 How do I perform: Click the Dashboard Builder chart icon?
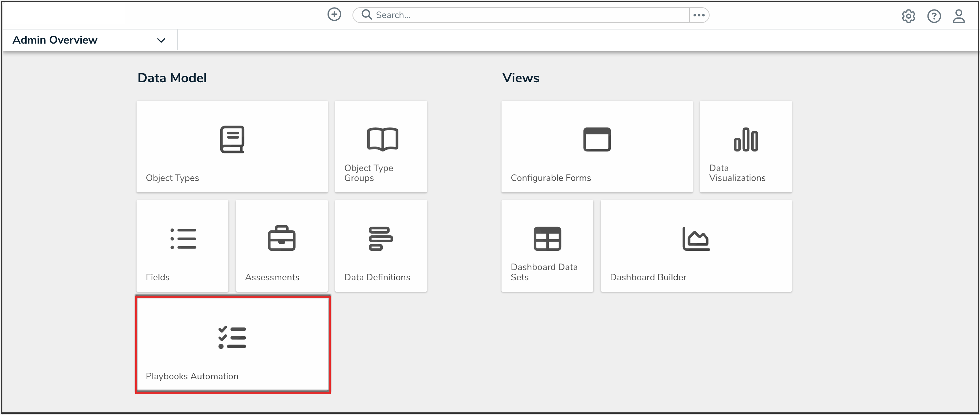point(696,239)
